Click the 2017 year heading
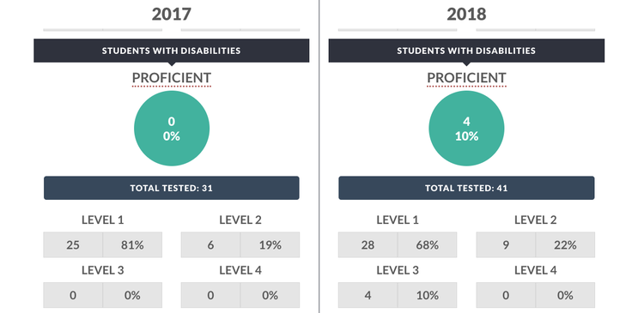Screen dimensions: 644x313 coord(171,15)
